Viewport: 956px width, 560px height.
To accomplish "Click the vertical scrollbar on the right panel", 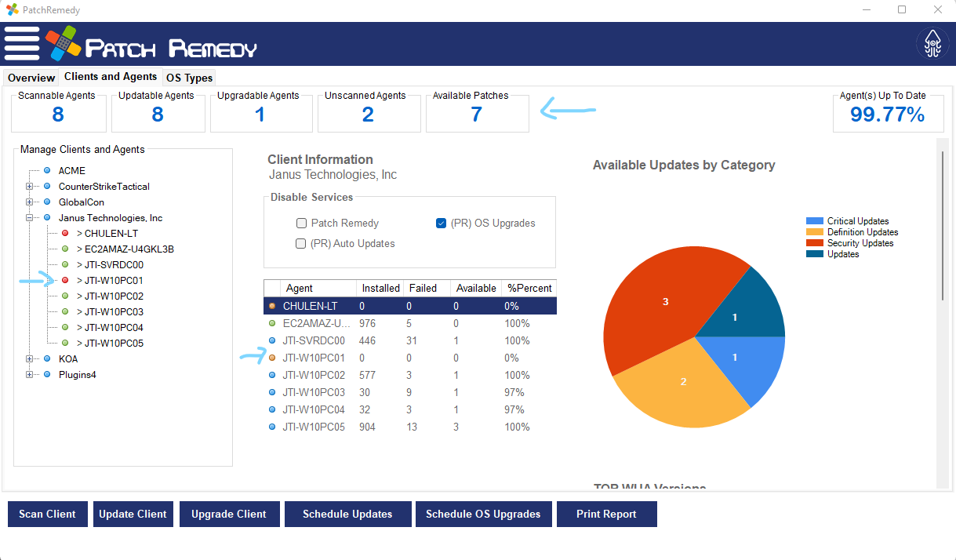I will click(x=943, y=226).
